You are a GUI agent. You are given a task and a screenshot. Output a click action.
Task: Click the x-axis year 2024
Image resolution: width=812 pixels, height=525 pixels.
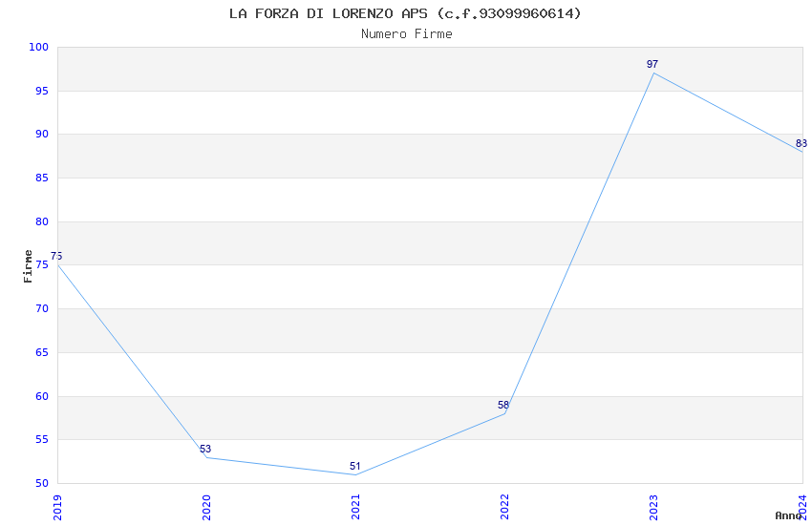(x=802, y=507)
